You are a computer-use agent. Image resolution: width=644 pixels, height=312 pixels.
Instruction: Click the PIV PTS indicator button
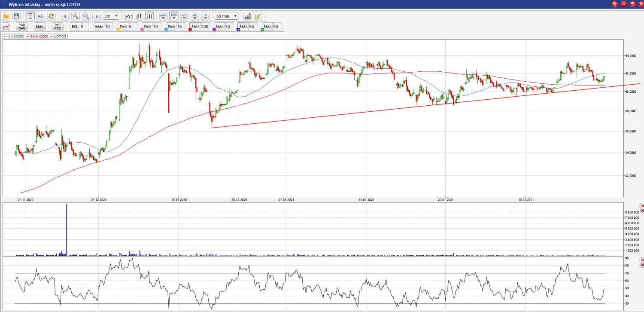pos(58,27)
